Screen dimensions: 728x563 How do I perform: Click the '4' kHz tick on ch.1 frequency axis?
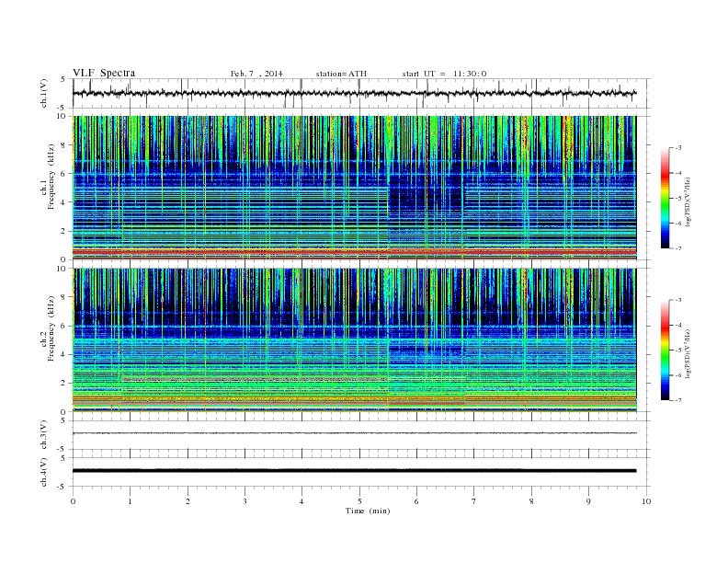[63, 202]
